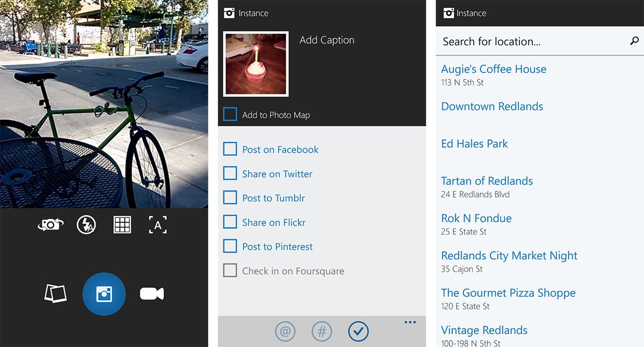The height and width of the screenshot is (347, 644).
Task: Toggle the auto flash icon
Action: pos(86,225)
